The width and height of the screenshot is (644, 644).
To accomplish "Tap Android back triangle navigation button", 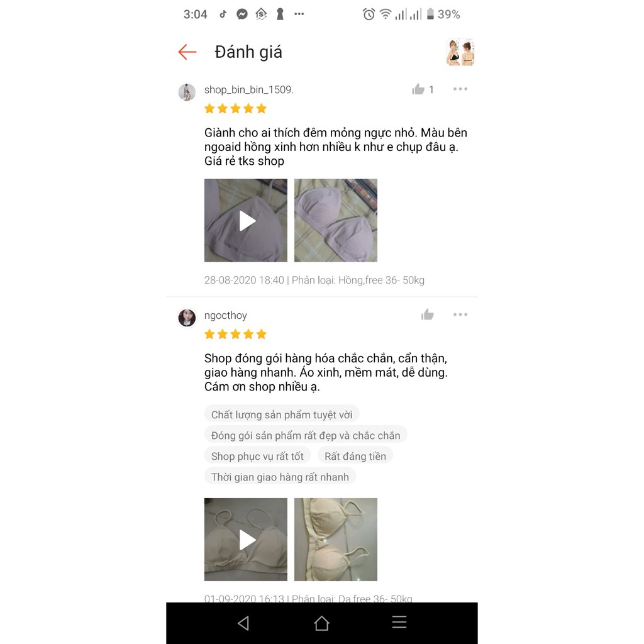I will pos(243,623).
